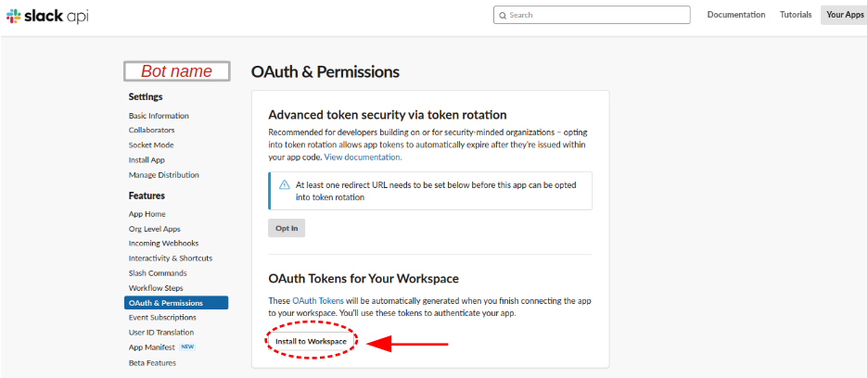Go to Your Apps
The height and width of the screenshot is (378, 868).
(x=844, y=15)
